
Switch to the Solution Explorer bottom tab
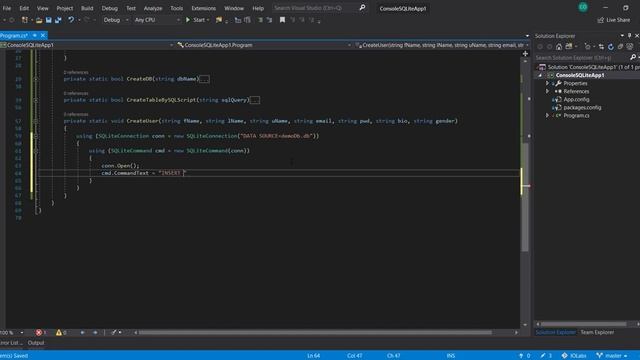tap(556, 332)
